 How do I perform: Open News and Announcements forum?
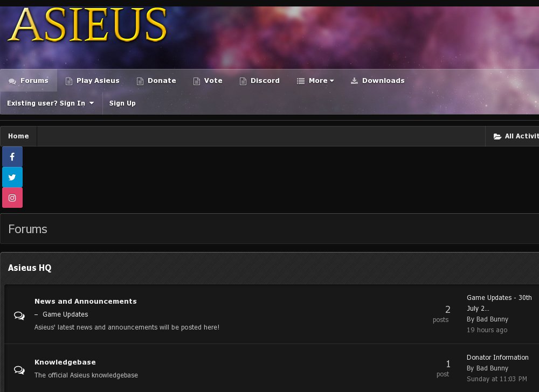pyautogui.click(x=86, y=302)
